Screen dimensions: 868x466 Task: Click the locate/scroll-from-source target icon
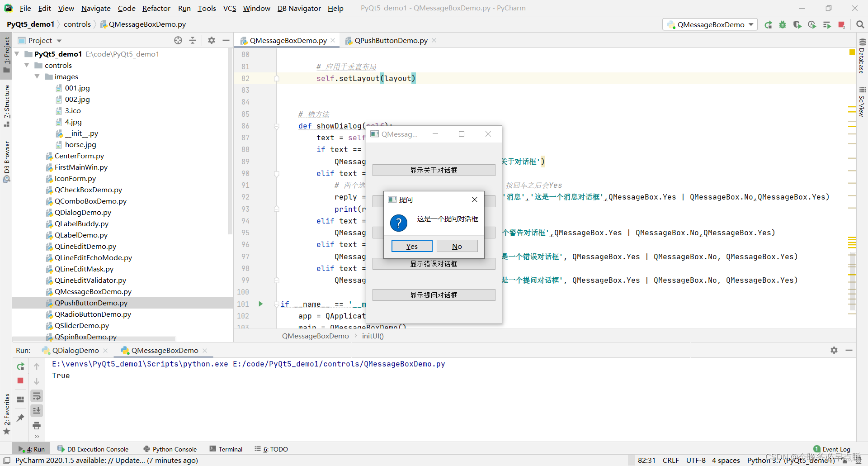[x=178, y=40]
